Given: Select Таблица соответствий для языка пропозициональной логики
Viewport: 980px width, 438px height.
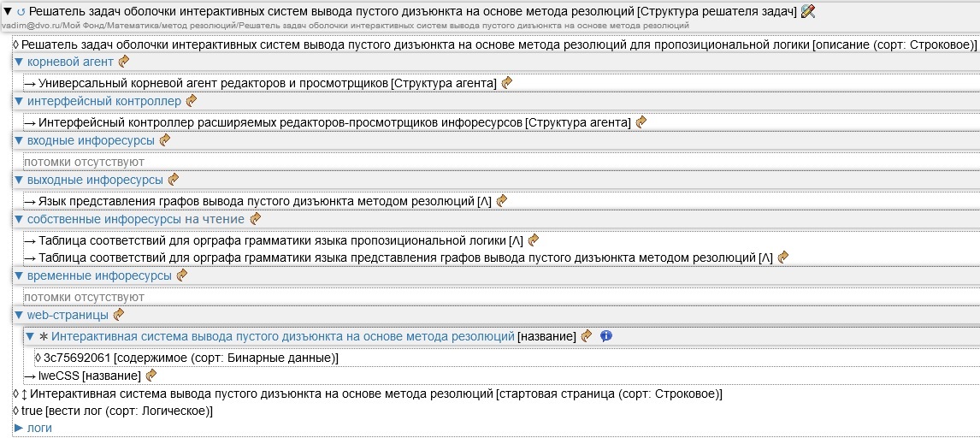Looking at the screenshot, I should pyautogui.click(x=272, y=240).
